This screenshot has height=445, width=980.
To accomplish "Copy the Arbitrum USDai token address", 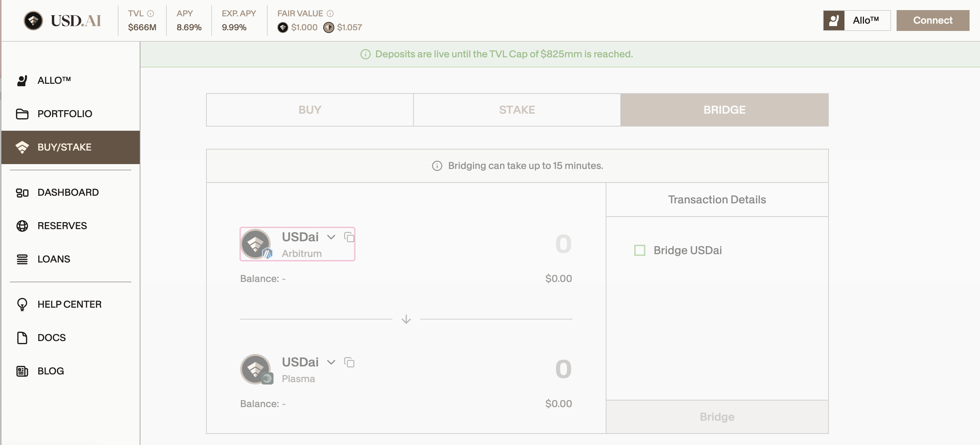I will pos(349,237).
